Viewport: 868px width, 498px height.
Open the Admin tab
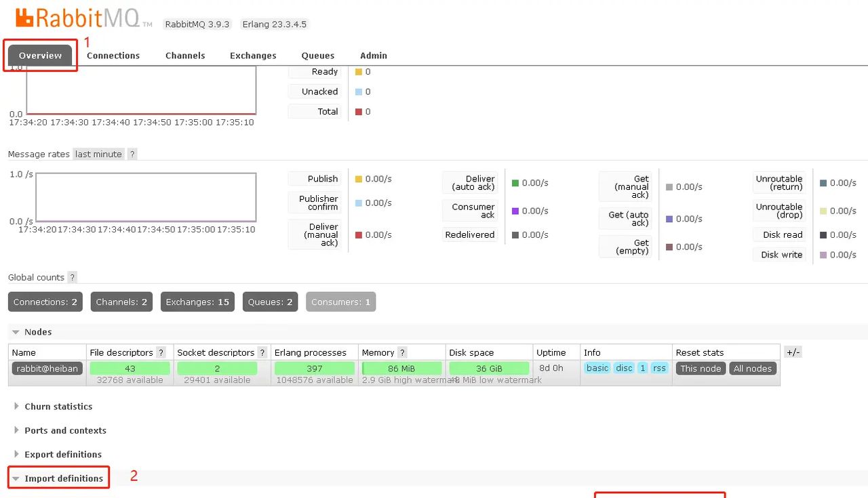pyautogui.click(x=374, y=56)
